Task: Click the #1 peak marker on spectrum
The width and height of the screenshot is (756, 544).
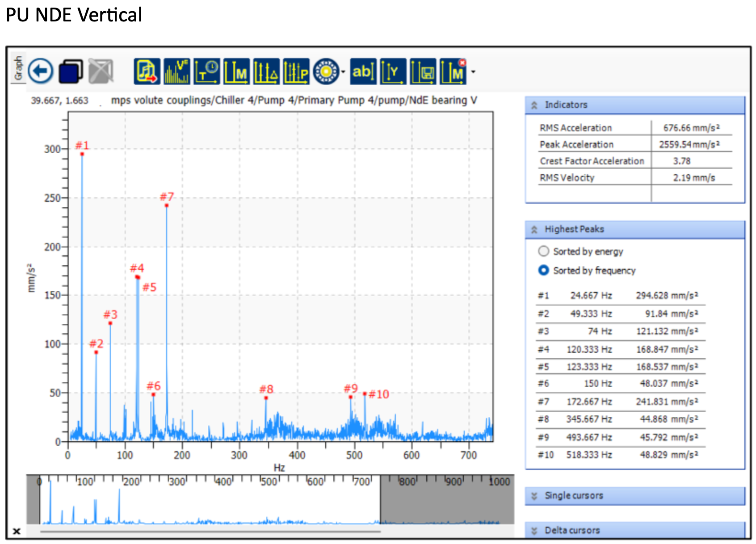Action: click(82, 154)
